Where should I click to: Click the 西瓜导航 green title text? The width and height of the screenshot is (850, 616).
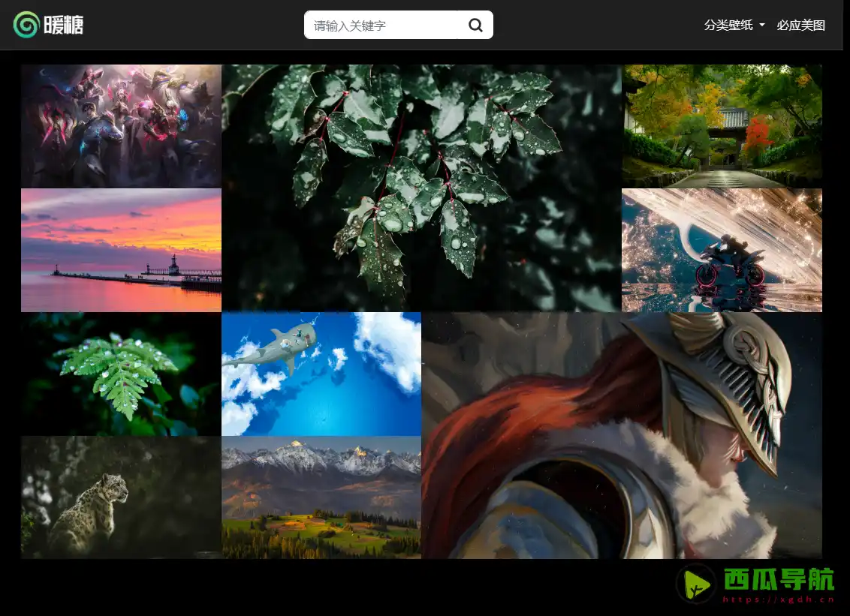pyautogui.click(x=779, y=579)
